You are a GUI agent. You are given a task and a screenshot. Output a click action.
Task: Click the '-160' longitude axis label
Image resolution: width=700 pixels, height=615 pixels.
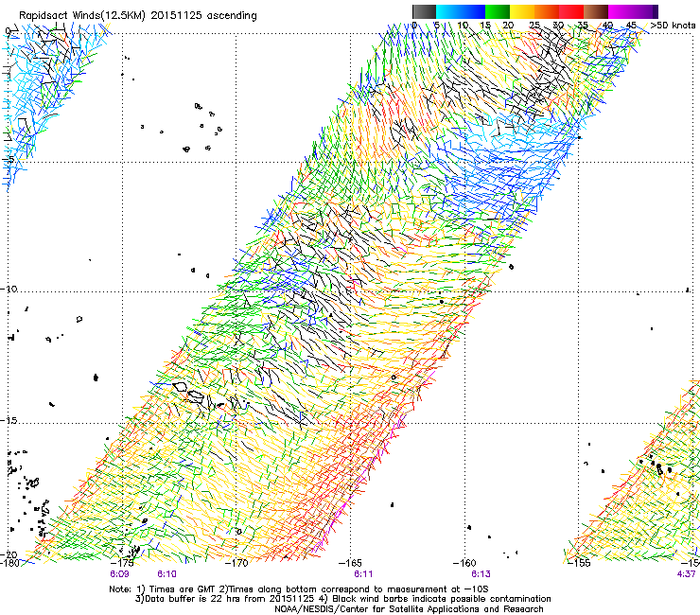pos(465,563)
